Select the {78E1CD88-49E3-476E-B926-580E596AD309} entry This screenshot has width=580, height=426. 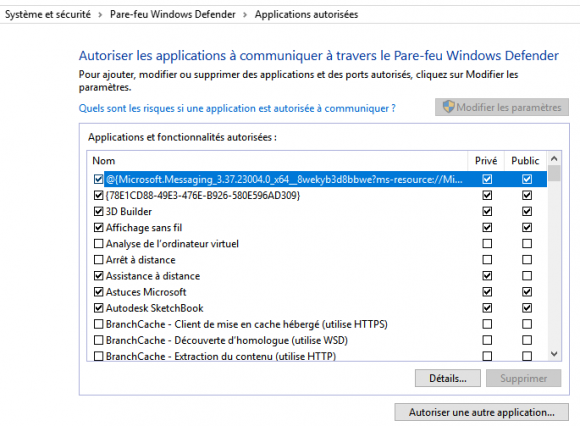(203, 195)
